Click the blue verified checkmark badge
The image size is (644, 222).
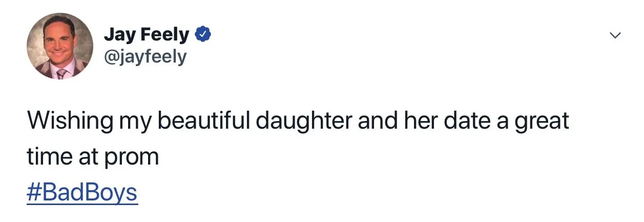204,35
